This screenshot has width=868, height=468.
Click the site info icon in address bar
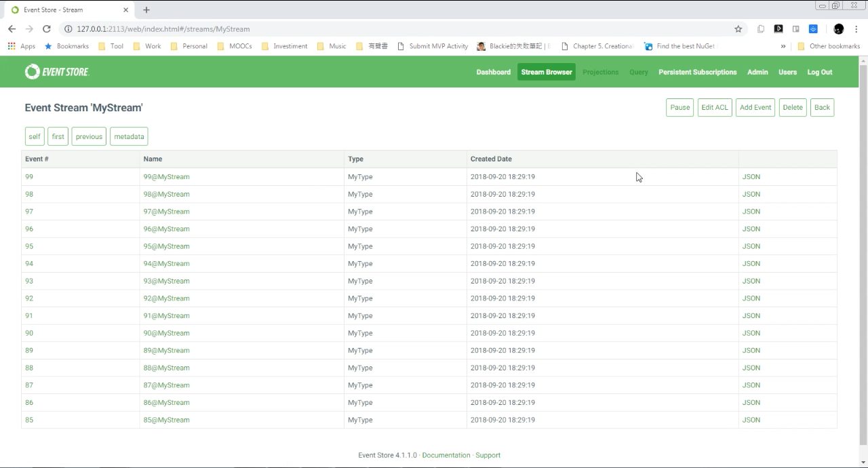click(x=68, y=29)
